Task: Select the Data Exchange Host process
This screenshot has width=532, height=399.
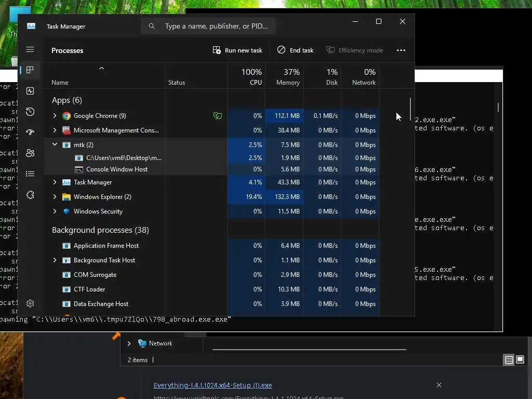Action: [211, 304]
